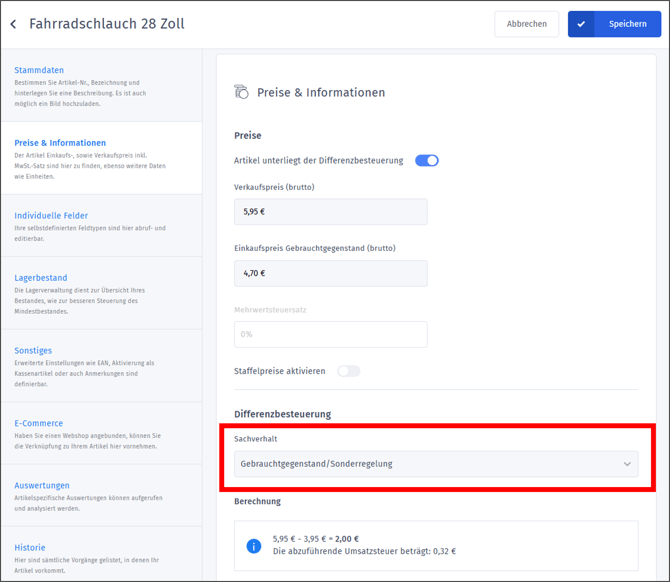The width and height of the screenshot is (670, 582).
Task: Click the disabled Mehrwertsteuersatz 0% field
Action: coord(330,334)
